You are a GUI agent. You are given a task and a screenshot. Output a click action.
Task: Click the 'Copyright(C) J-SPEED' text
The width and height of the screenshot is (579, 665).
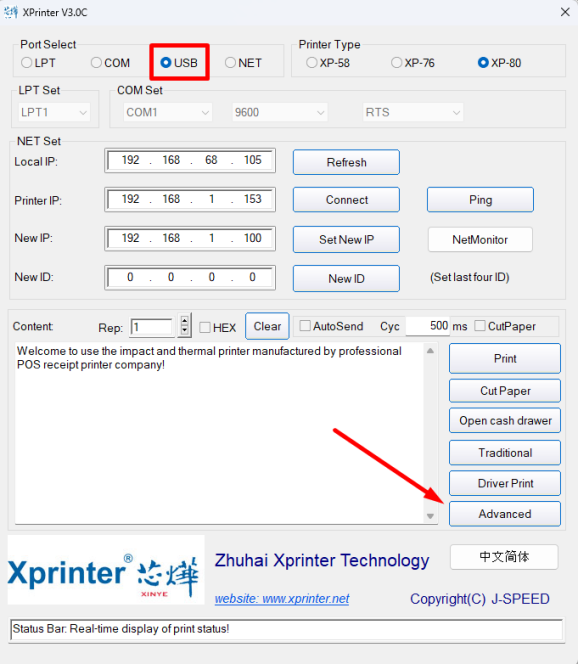(x=480, y=599)
